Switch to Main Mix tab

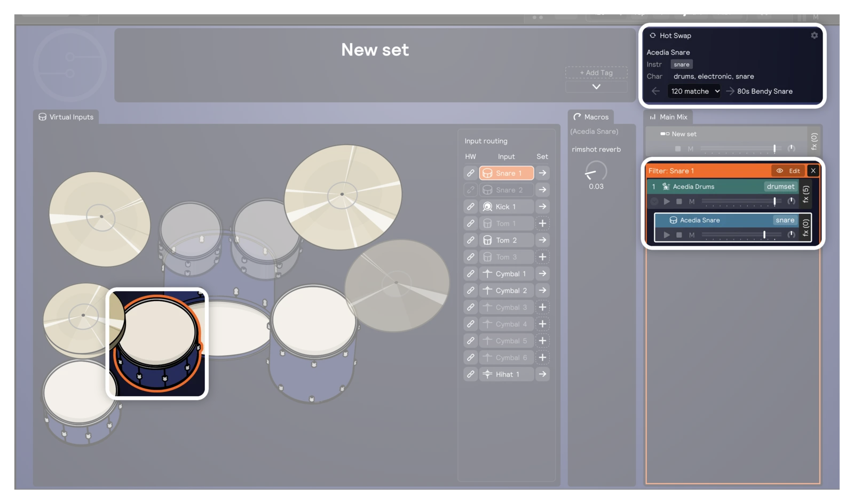(x=668, y=117)
